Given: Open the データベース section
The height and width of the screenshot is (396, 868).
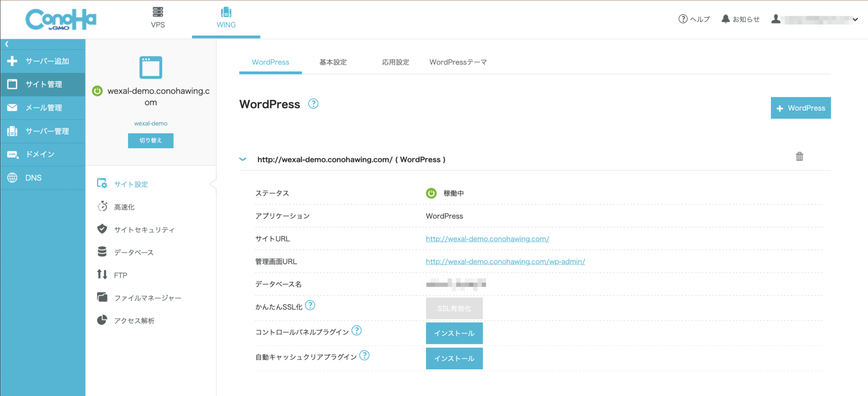Looking at the screenshot, I should pyautogui.click(x=133, y=252).
